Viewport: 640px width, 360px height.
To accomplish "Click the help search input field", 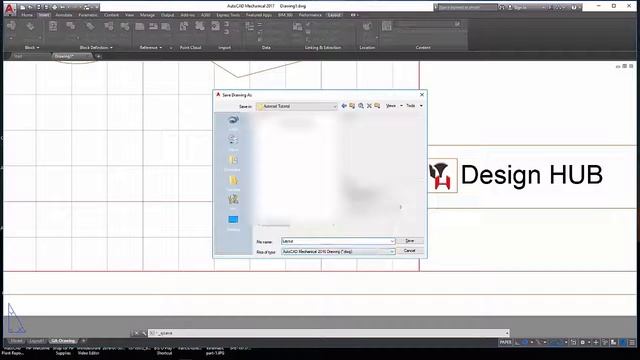I will pyautogui.click(x=467, y=7).
